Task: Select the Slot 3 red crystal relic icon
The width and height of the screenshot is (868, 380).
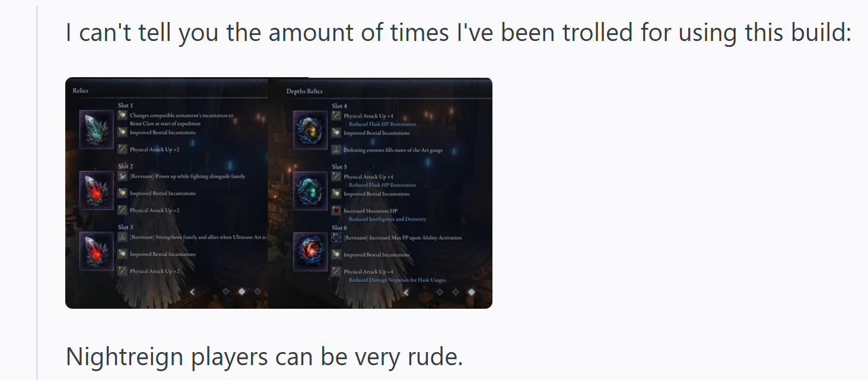Action: [x=96, y=251]
